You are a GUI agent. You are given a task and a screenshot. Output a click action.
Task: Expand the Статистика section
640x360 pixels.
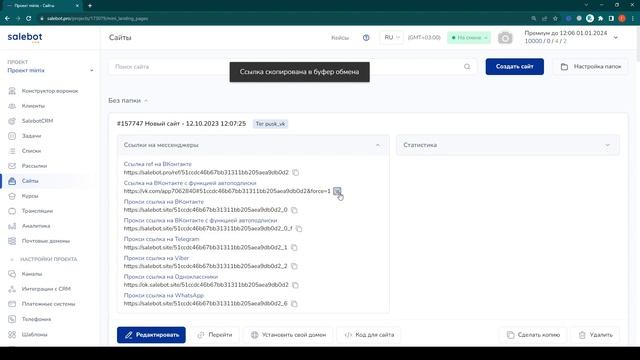click(x=607, y=145)
